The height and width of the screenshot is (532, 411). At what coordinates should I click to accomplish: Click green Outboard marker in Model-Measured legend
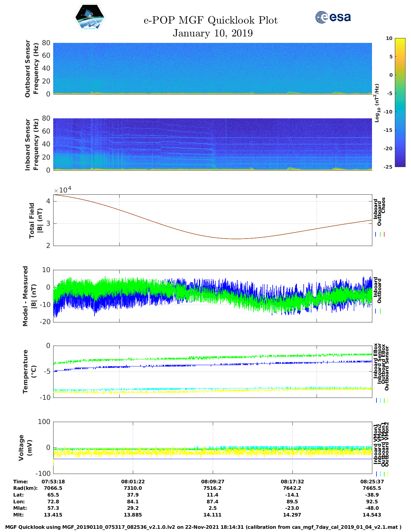click(x=380, y=311)
